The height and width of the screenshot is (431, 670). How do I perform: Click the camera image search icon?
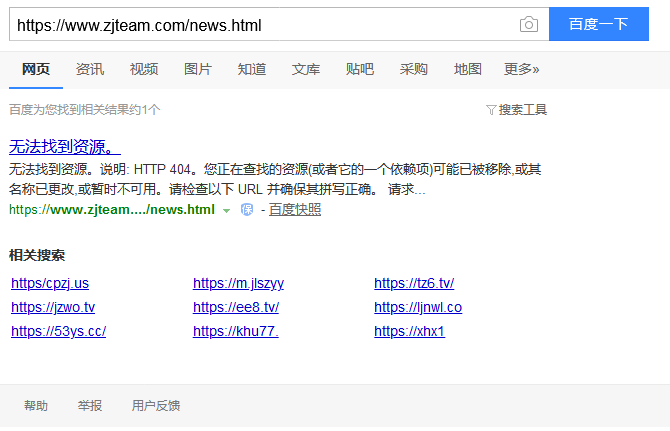529,24
